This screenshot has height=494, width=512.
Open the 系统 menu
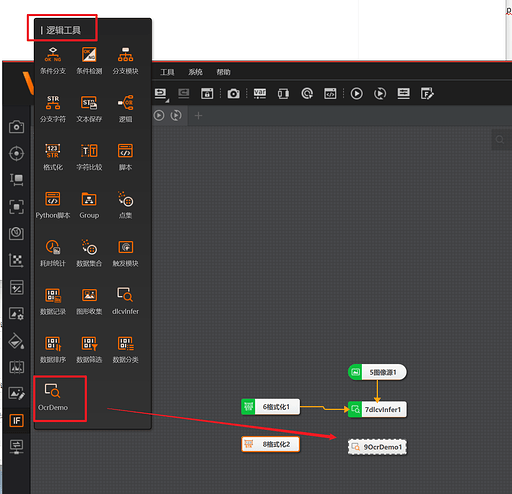click(195, 72)
